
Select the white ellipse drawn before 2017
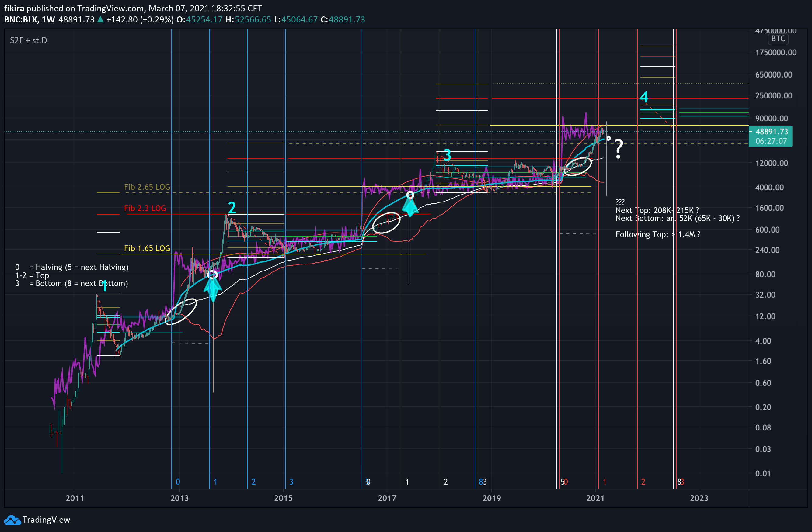pyautogui.click(x=386, y=223)
